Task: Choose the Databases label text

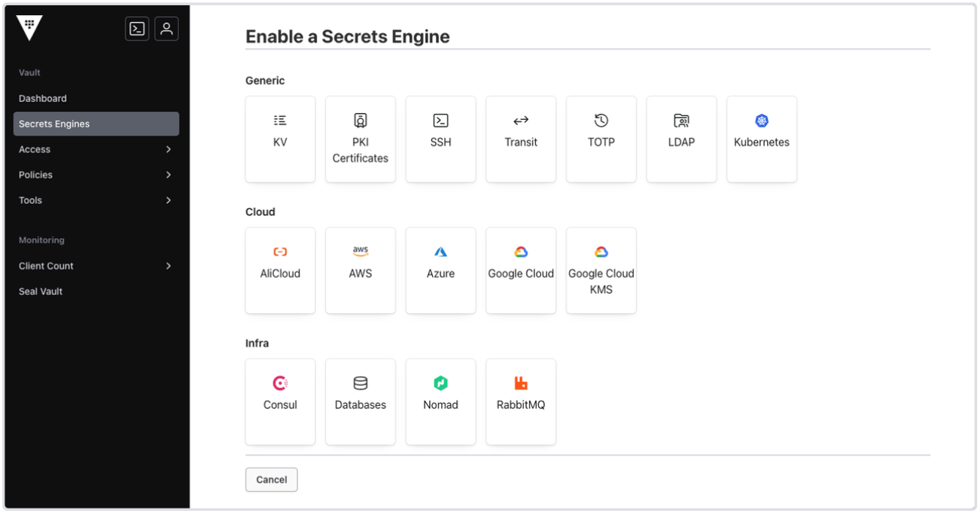Action: click(361, 405)
